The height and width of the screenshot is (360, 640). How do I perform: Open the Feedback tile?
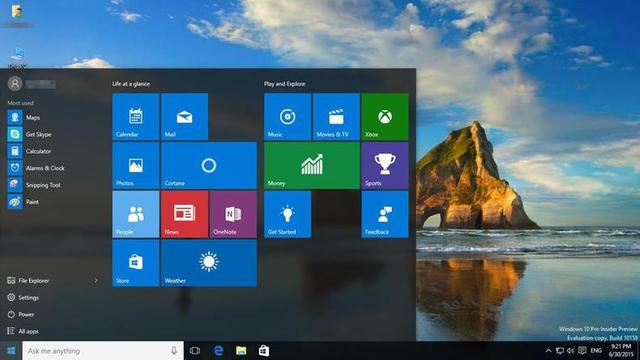pos(385,214)
